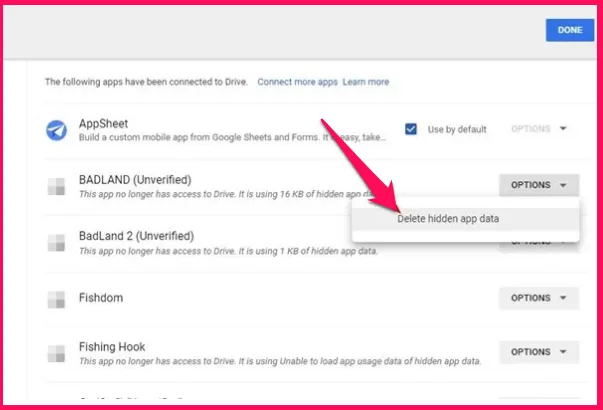Click the DONE button

[570, 30]
